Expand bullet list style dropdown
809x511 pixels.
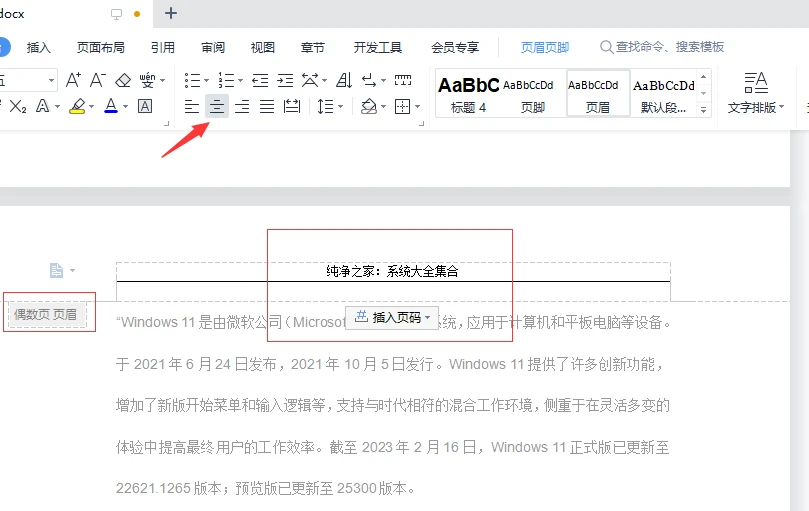point(206,81)
